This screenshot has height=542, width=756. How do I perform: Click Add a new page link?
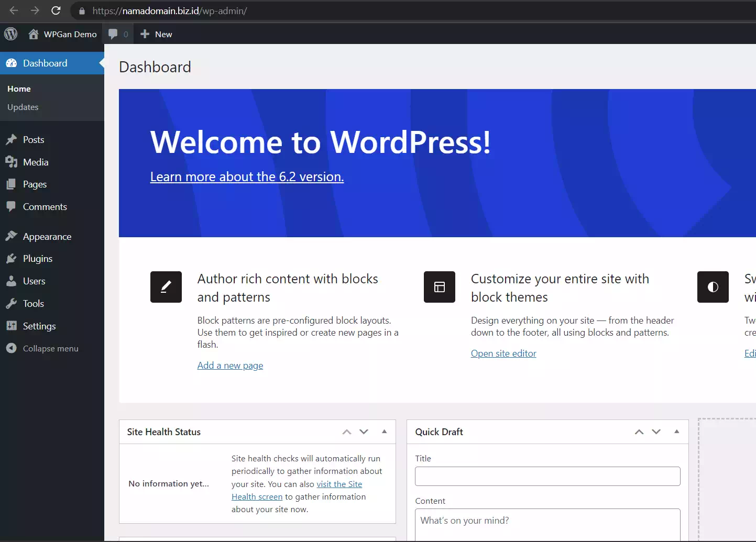click(230, 366)
